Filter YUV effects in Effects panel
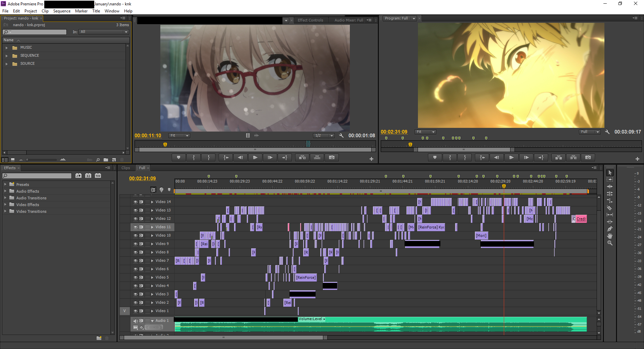Viewport: 644px width, 349px height. [x=98, y=176]
